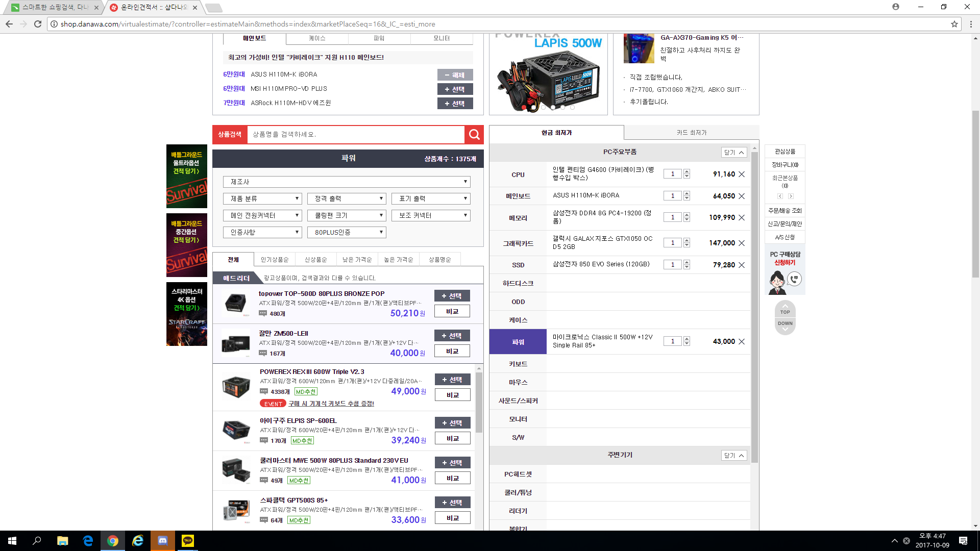The width and height of the screenshot is (980, 551).
Task: Click the estimate panel vertical scrollbar
Action: tap(754, 306)
